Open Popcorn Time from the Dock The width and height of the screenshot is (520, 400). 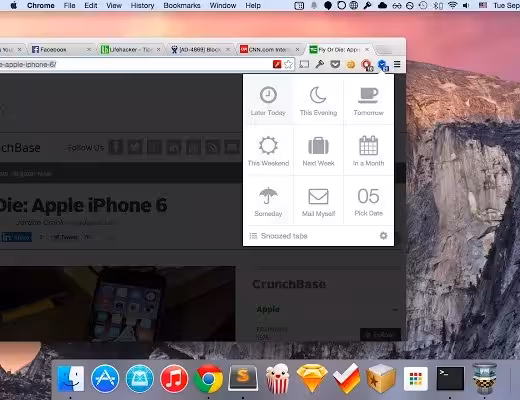277,379
